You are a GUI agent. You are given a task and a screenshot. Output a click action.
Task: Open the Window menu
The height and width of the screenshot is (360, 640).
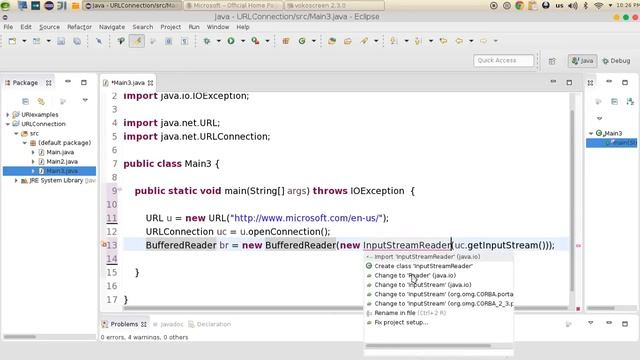click(x=218, y=27)
